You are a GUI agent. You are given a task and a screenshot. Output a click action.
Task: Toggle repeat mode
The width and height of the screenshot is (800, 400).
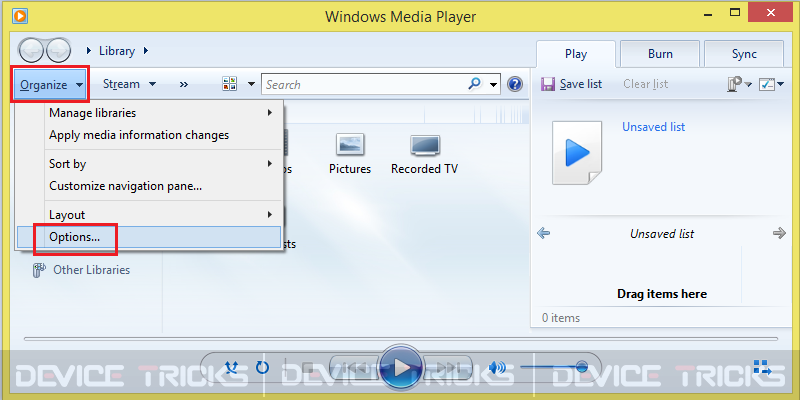[262, 367]
